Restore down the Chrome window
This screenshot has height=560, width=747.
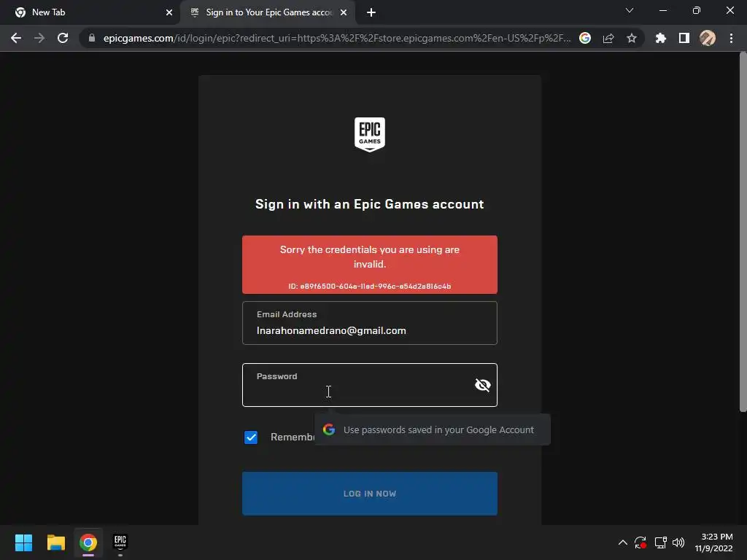click(x=697, y=10)
